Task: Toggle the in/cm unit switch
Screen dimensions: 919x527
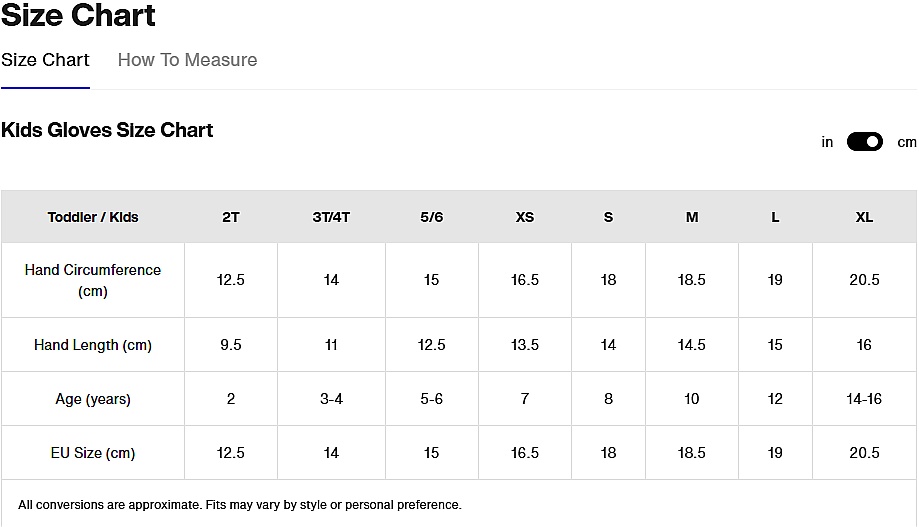Action: click(x=865, y=142)
